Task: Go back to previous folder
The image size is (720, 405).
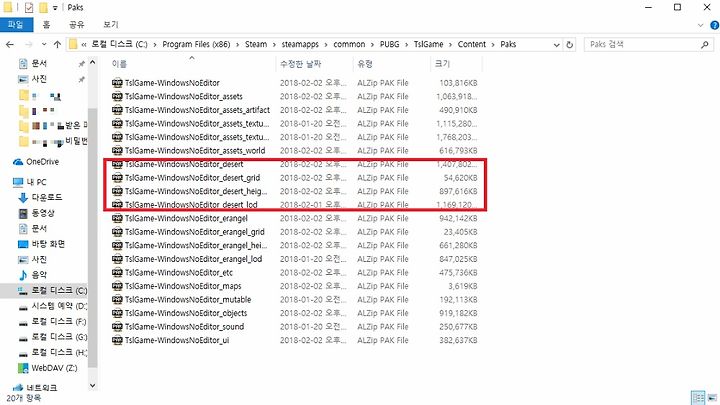Action: 10,45
